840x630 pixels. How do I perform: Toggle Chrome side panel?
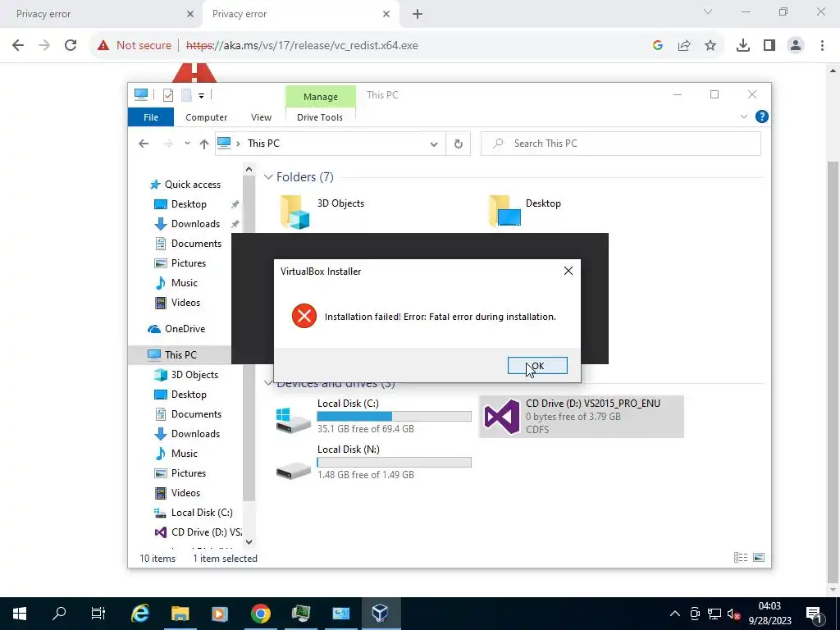pos(769,46)
